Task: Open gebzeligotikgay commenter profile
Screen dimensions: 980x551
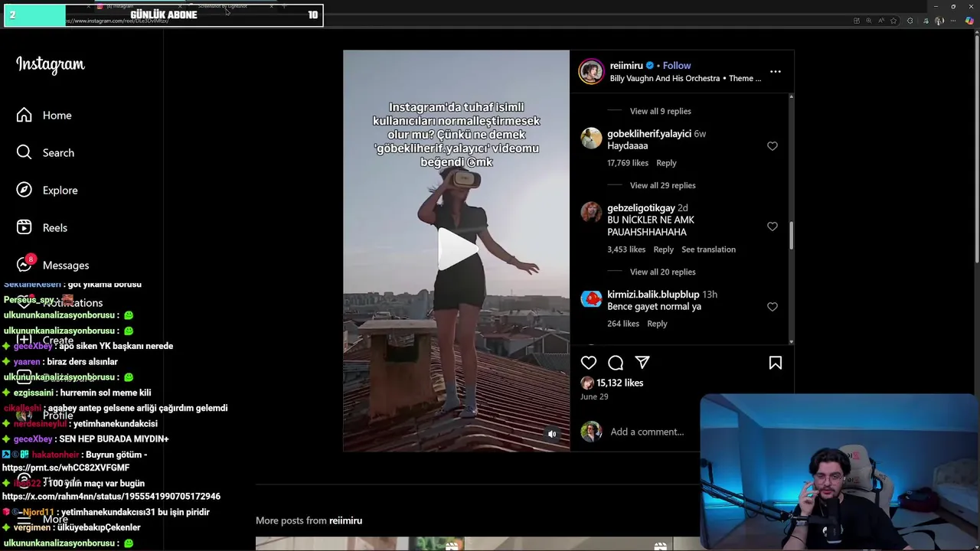Action: [641, 208]
